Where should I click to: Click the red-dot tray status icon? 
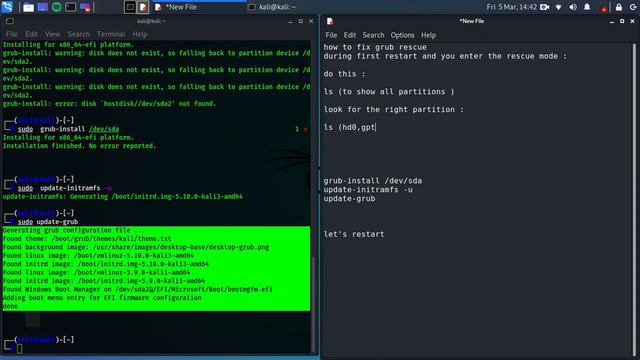[x=602, y=7]
